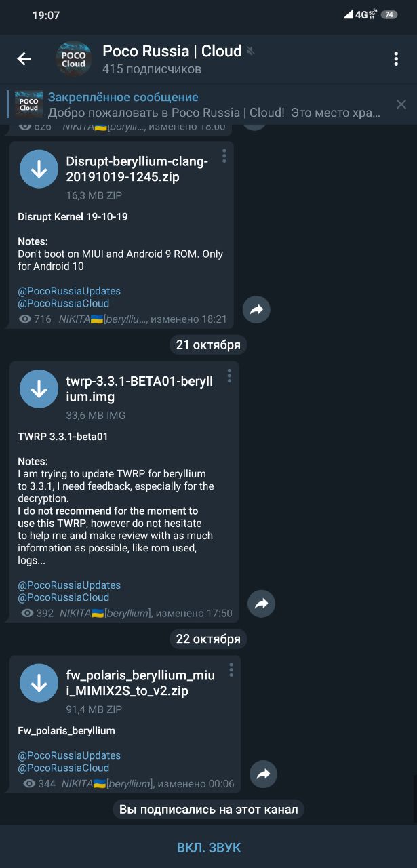
Task: Enable sound with the ВКЛ. ЗВУК button
Action: (x=209, y=848)
